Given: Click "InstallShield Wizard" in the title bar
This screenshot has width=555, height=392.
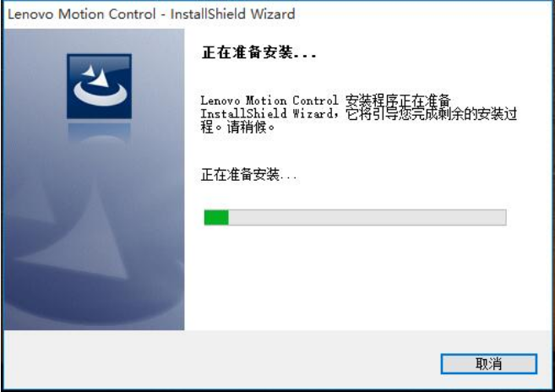Looking at the screenshot, I should click(x=232, y=14).
